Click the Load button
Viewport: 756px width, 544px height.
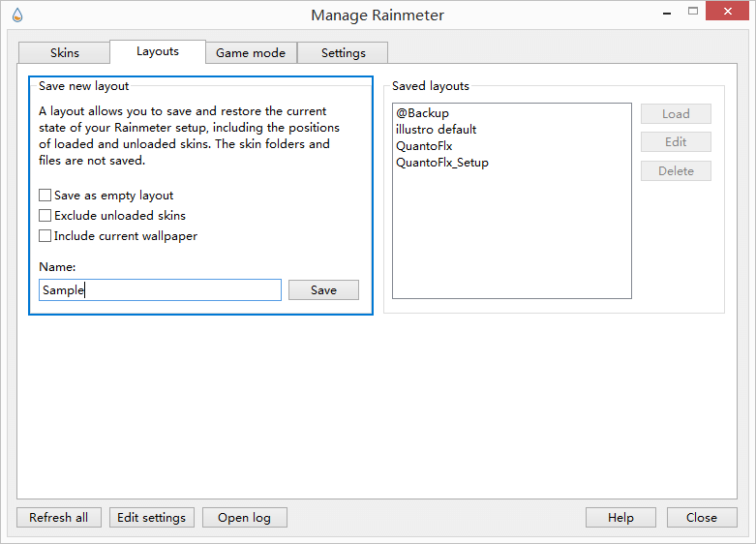click(x=676, y=114)
